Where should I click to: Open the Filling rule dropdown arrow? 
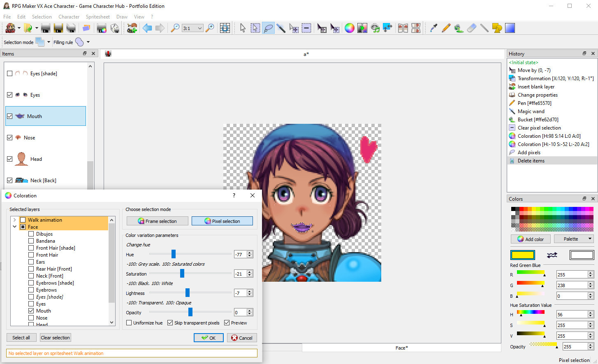(88, 42)
